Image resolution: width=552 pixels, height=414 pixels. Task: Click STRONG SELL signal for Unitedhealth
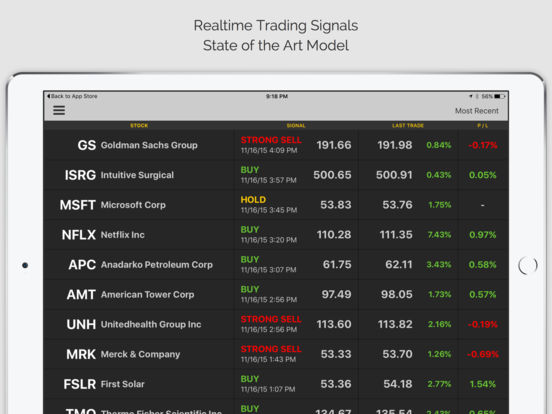point(271,319)
